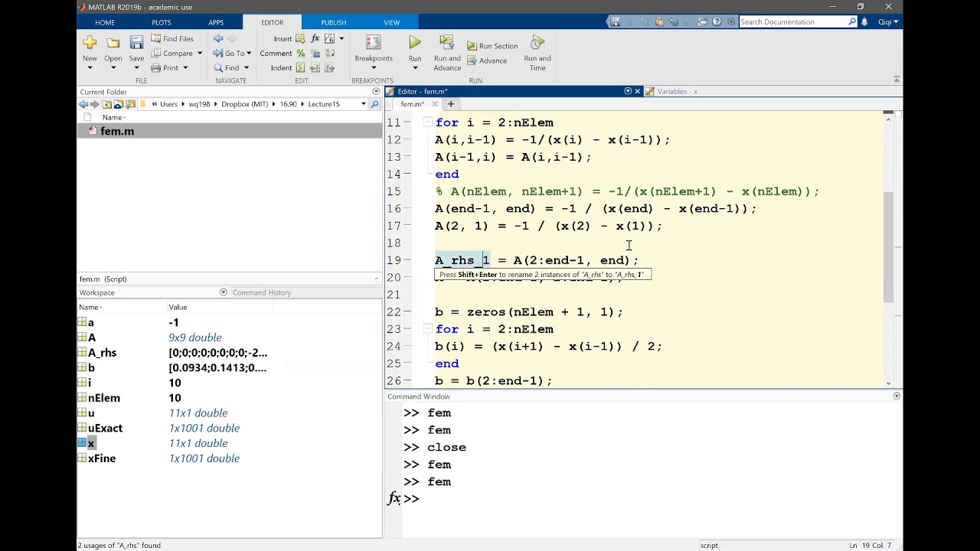Open the Qiqi account dropdown
Image resolution: width=980 pixels, height=551 pixels.
point(888,22)
